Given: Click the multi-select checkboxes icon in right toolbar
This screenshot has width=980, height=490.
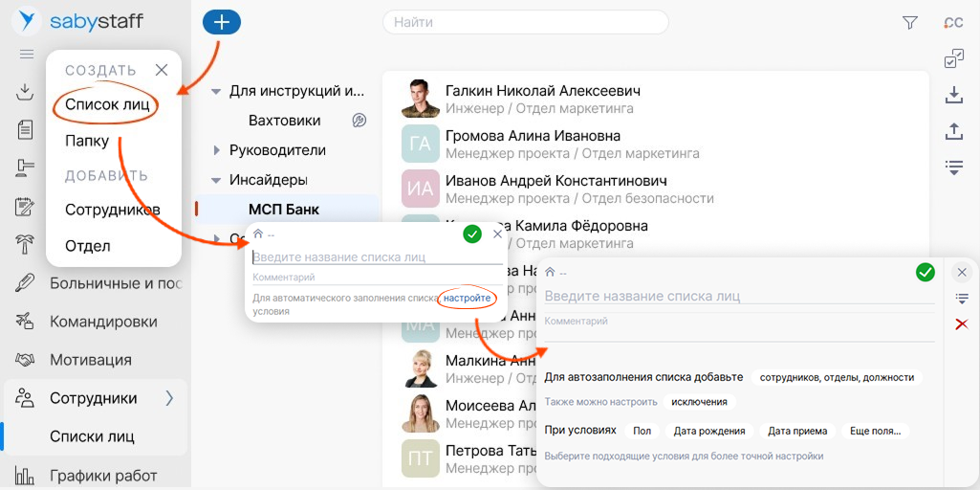Looking at the screenshot, I should pyautogui.click(x=953, y=59).
